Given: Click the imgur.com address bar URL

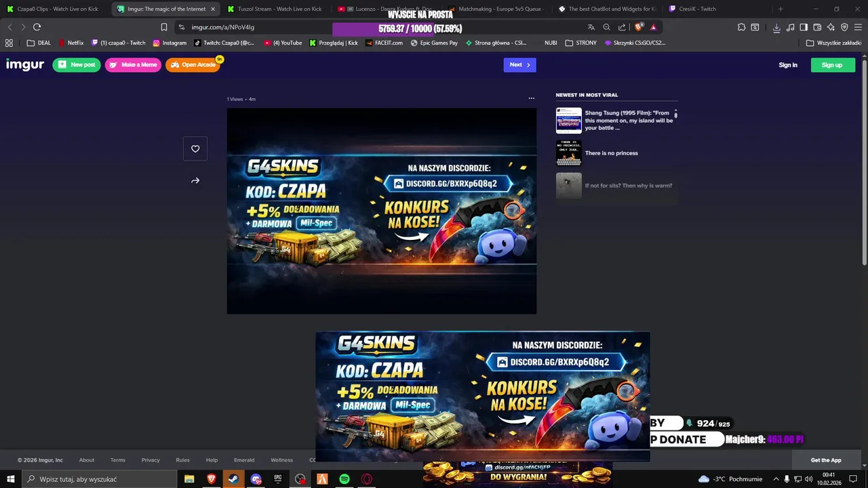Looking at the screenshot, I should (223, 27).
